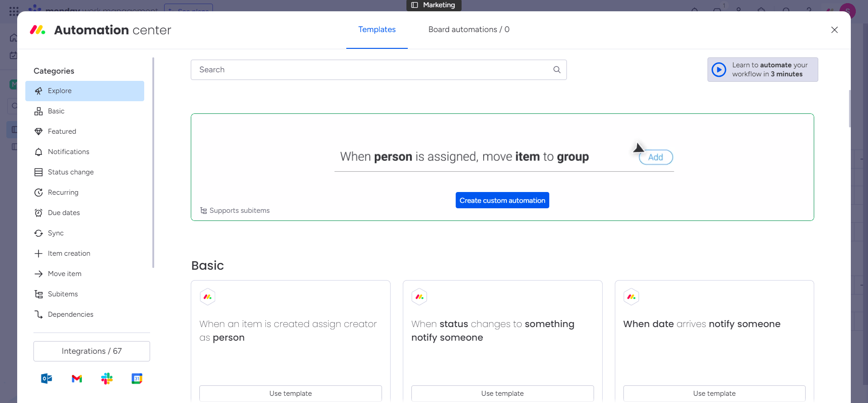
Task: Open the Gmail integration icon
Action: (77, 379)
